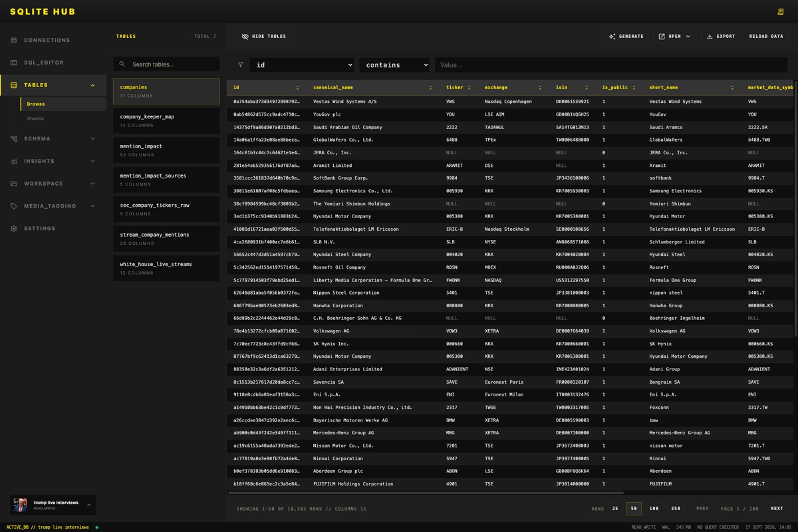Image resolution: width=798 pixels, height=532 pixels.
Task: Click the horizontal table scrollbar
Action: pyautogui.click(x=426, y=493)
